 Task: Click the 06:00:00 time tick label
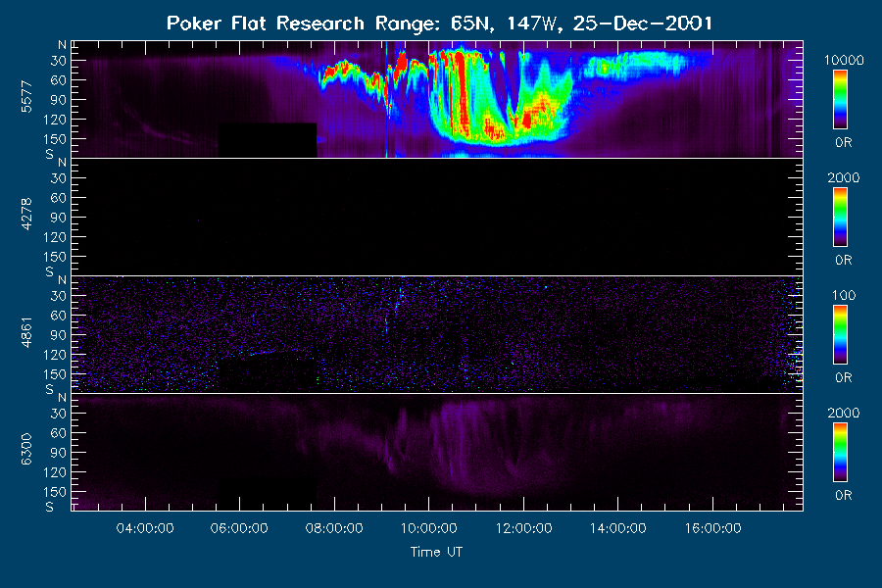coord(239,528)
